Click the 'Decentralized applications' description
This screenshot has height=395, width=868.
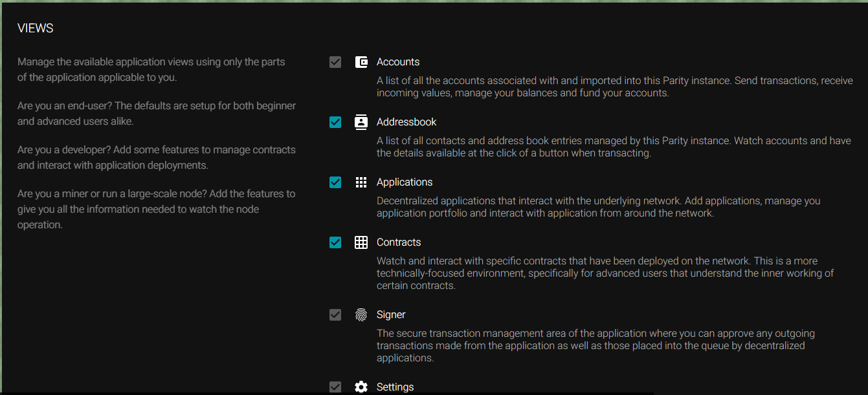[599, 207]
